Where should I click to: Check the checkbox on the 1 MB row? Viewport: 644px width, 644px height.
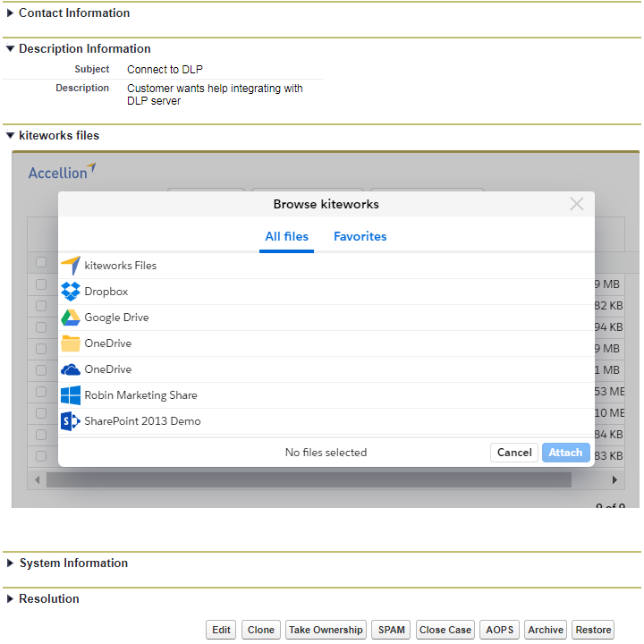41,370
